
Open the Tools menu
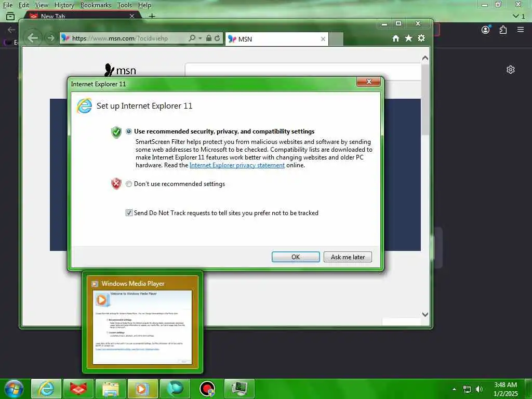(125, 5)
